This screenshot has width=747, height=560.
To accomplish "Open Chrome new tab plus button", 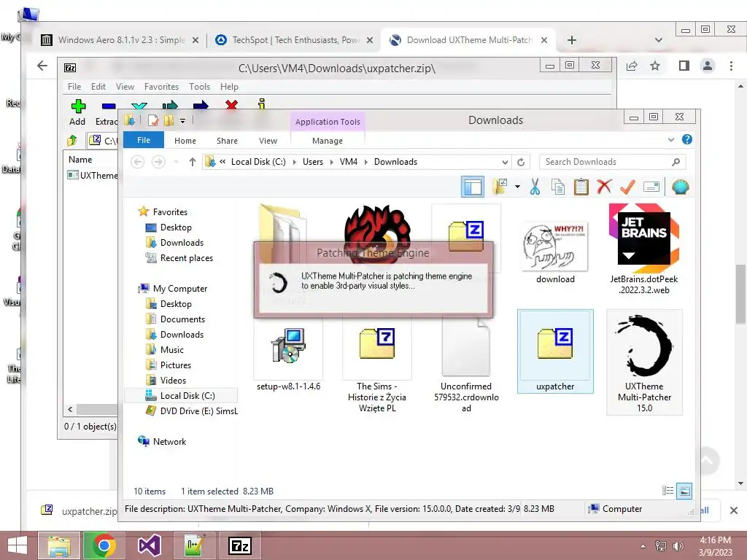I will pyautogui.click(x=572, y=40).
